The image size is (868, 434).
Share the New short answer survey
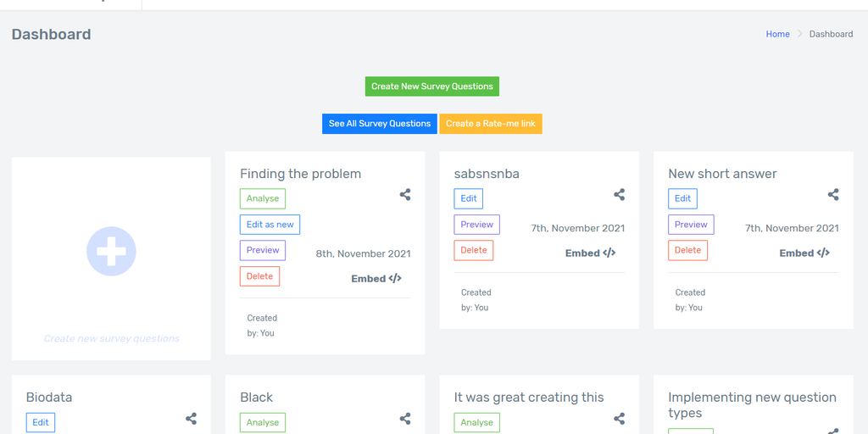[833, 195]
